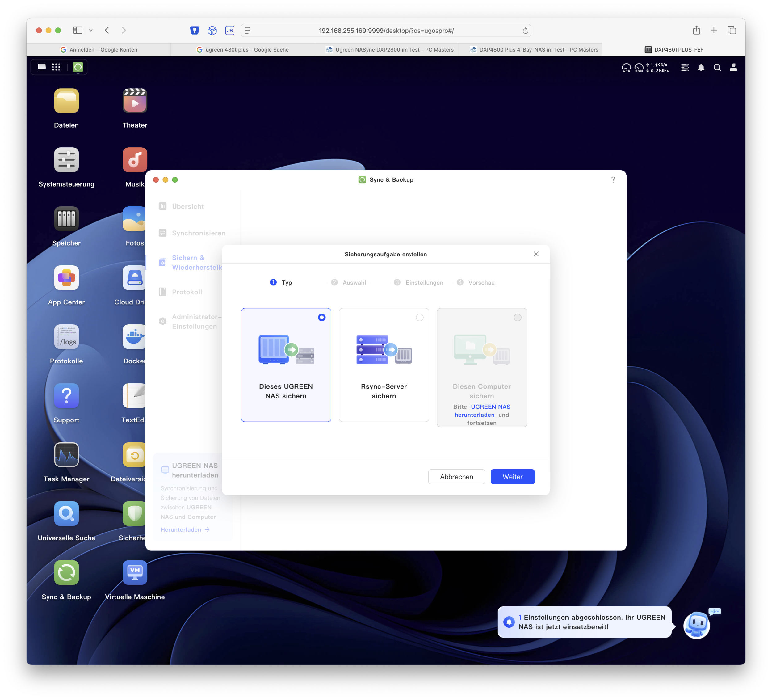Click the notification bell in top bar

pos(701,67)
